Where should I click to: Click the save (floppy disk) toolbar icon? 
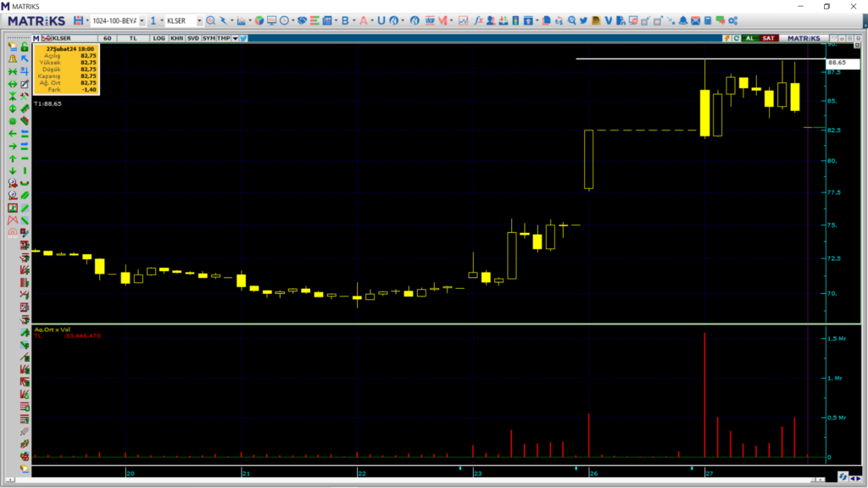(x=78, y=20)
